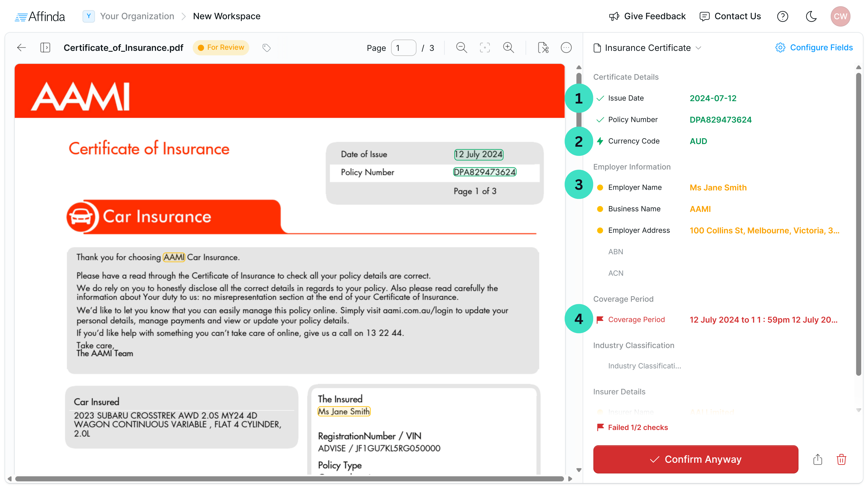This screenshot has height=488, width=868.
Task: Click the zoom in magnifier icon
Action: tap(509, 48)
